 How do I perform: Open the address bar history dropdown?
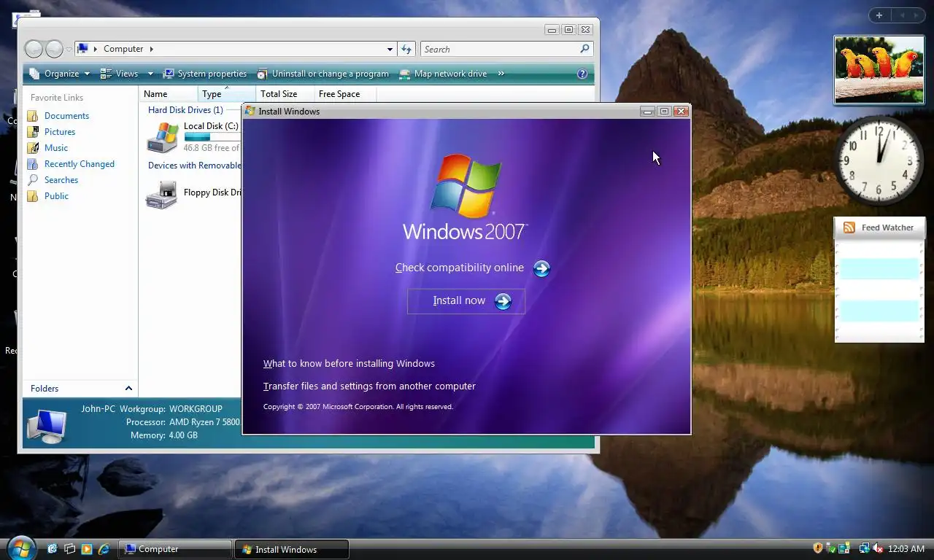coord(390,49)
